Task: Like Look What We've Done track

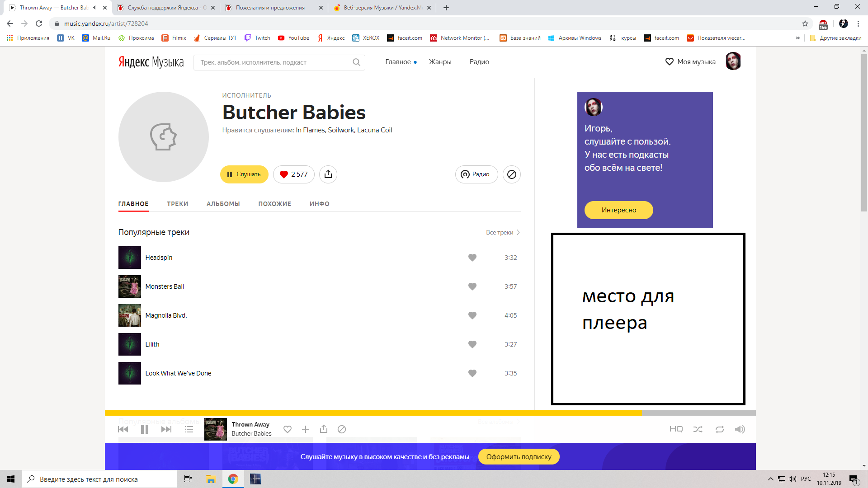Action: point(472,373)
